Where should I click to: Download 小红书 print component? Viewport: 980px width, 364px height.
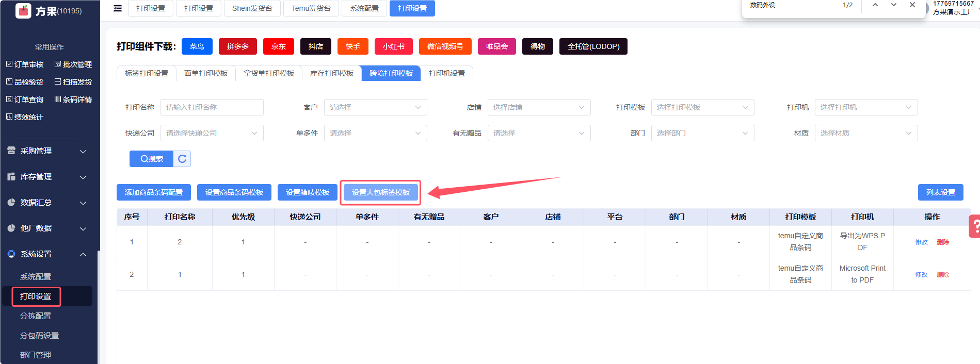point(394,46)
